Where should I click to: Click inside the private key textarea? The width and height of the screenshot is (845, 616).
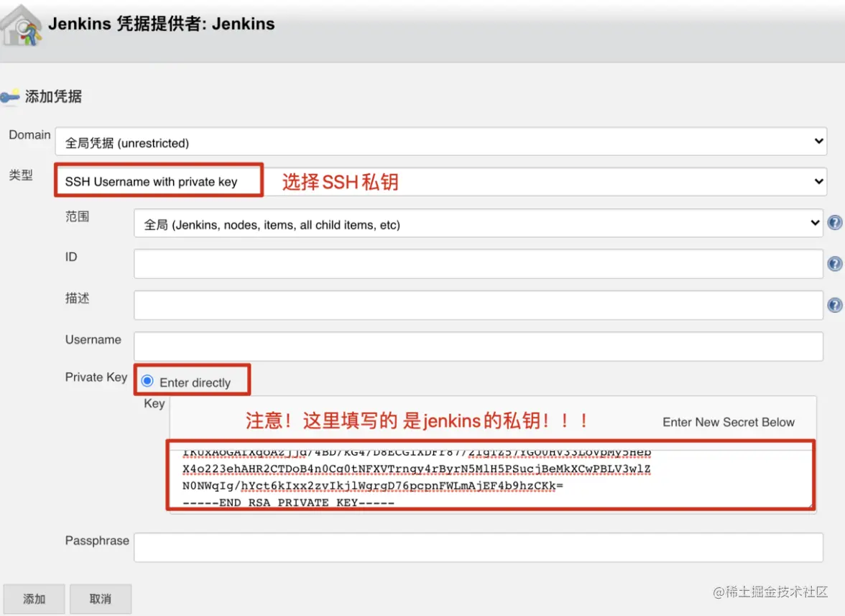(x=490, y=477)
